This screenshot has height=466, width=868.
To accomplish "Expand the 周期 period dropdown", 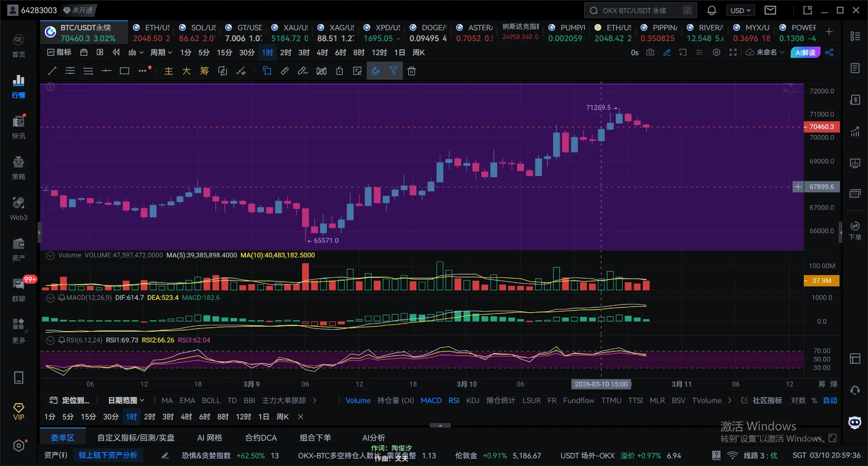I will tap(161, 52).
